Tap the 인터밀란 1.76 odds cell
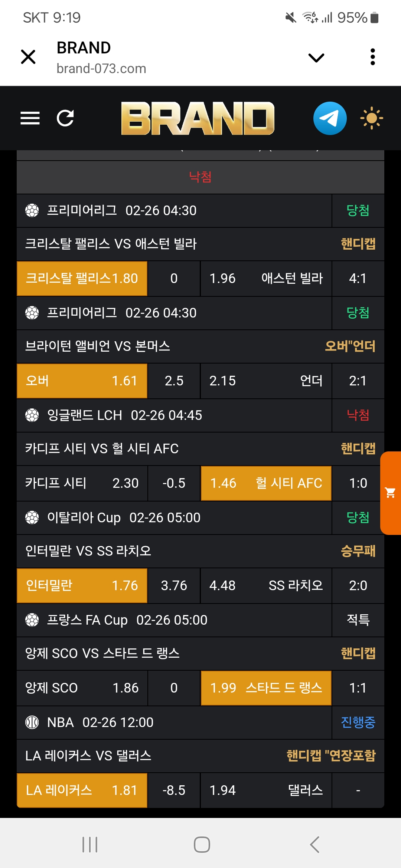Viewport: 401px width, 868px height. click(x=82, y=586)
